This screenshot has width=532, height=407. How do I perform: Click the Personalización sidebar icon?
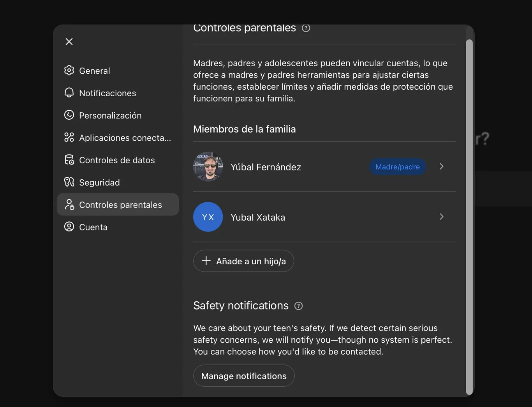69,115
